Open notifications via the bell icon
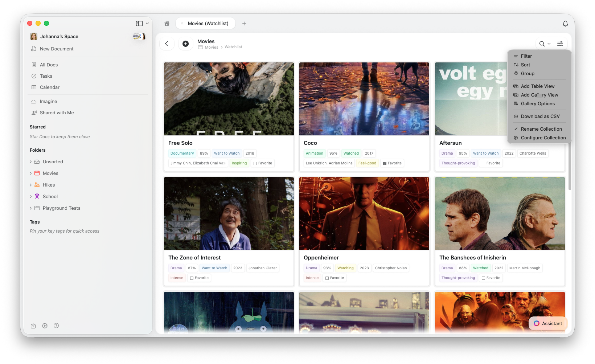This screenshot has height=364, width=595. [565, 23]
